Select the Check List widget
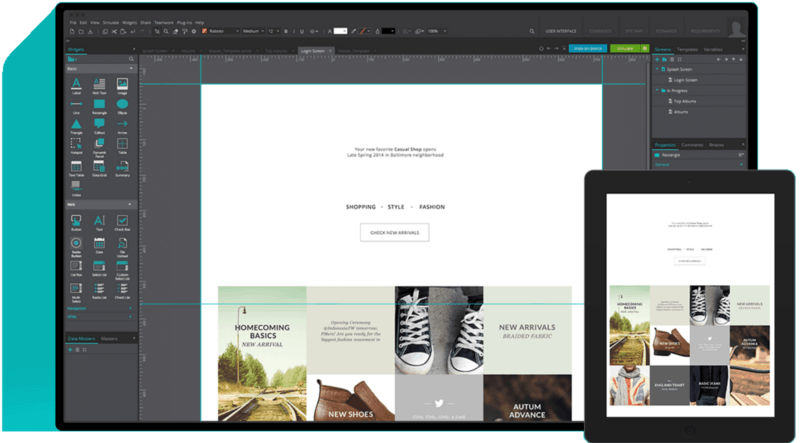The width and height of the screenshot is (800, 443). click(122, 291)
